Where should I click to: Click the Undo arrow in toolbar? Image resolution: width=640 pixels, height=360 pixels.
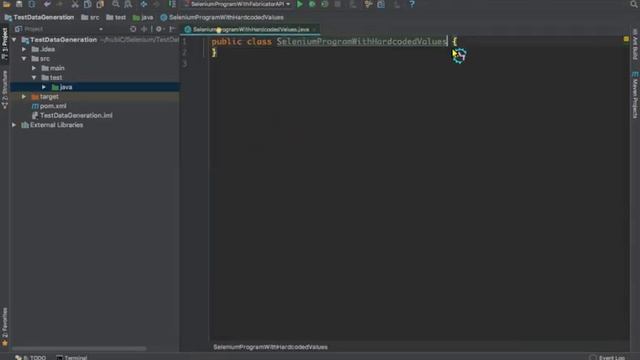click(x=47, y=4)
